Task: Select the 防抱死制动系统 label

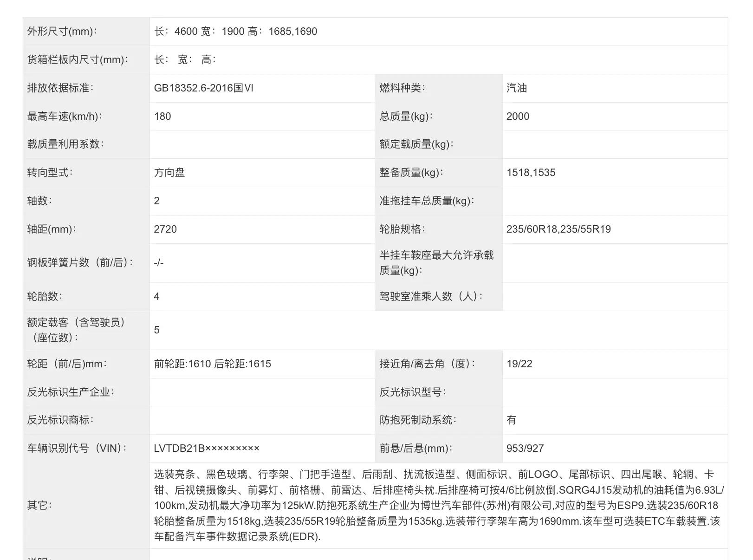Action: tap(418, 420)
